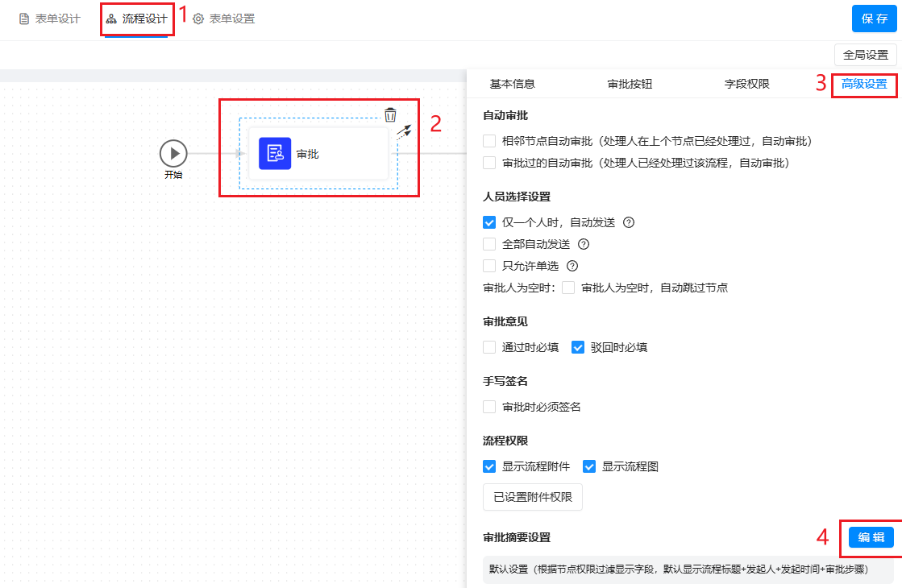Click the blue 保存 button
The width and height of the screenshot is (902, 588).
click(874, 19)
